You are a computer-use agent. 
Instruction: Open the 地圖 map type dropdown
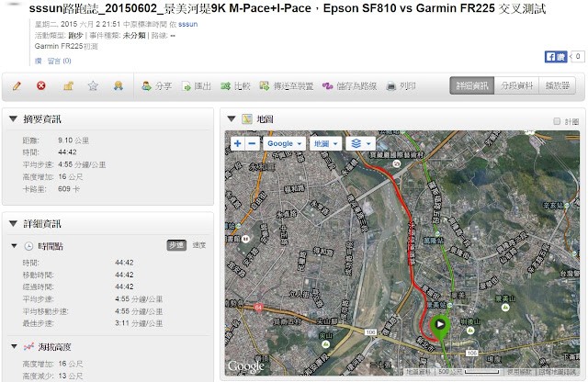click(x=325, y=143)
